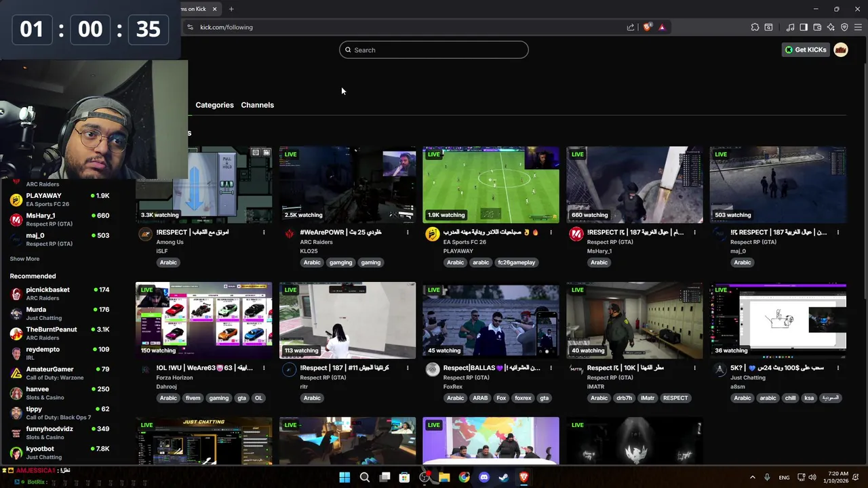Image resolution: width=868 pixels, height=488 pixels.
Task: Select the fivem tag on Dahrooj card
Action: pos(193,398)
